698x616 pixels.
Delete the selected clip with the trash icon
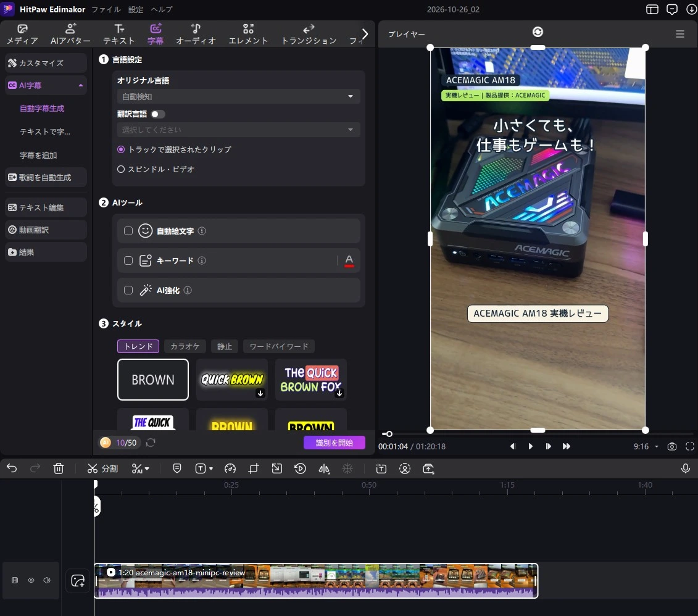click(x=58, y=468)
